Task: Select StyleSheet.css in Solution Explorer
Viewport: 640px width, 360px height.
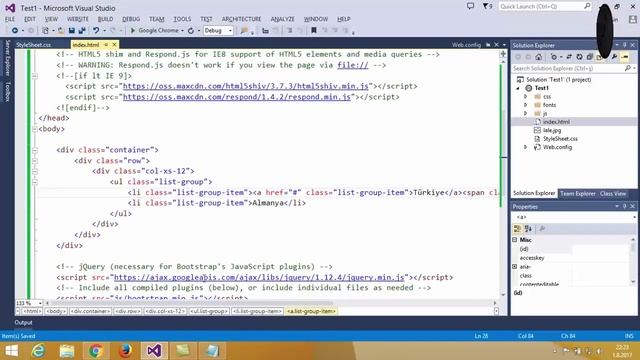Action: click(x=560, y=139)
